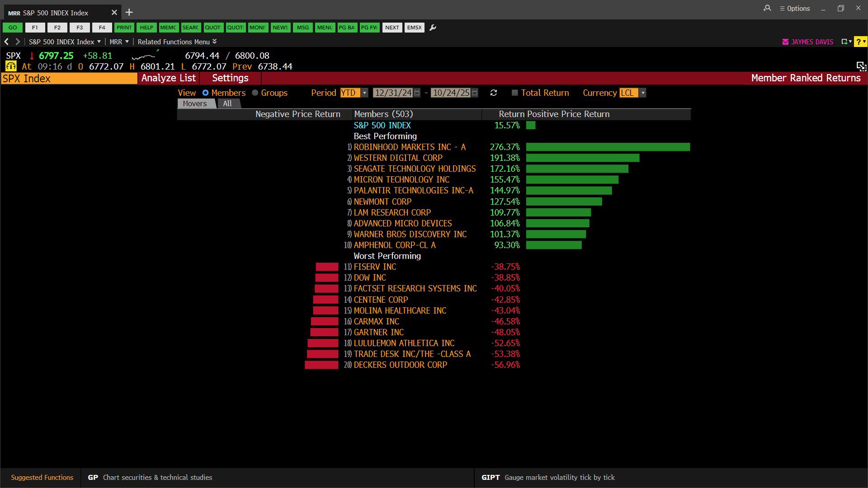
Task: Open the Currency LCL dropdown
Action: pyautogui.click(x=643, y=93)
